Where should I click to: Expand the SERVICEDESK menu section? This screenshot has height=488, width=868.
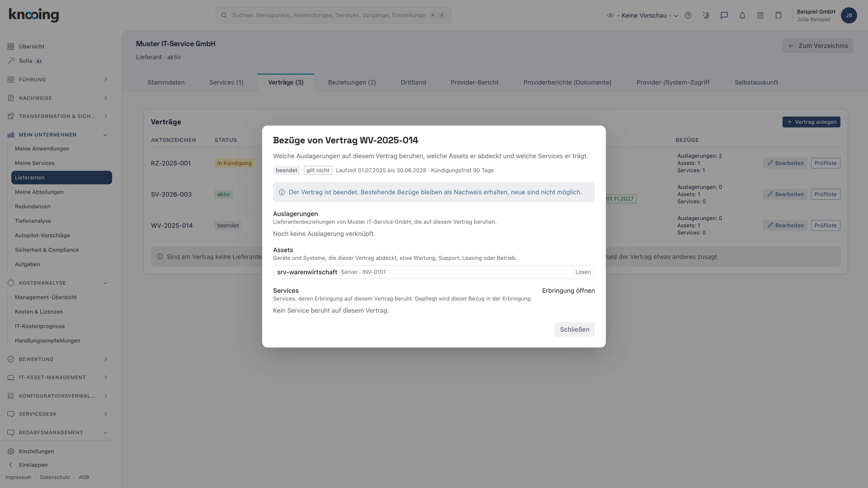coord(58,414)
